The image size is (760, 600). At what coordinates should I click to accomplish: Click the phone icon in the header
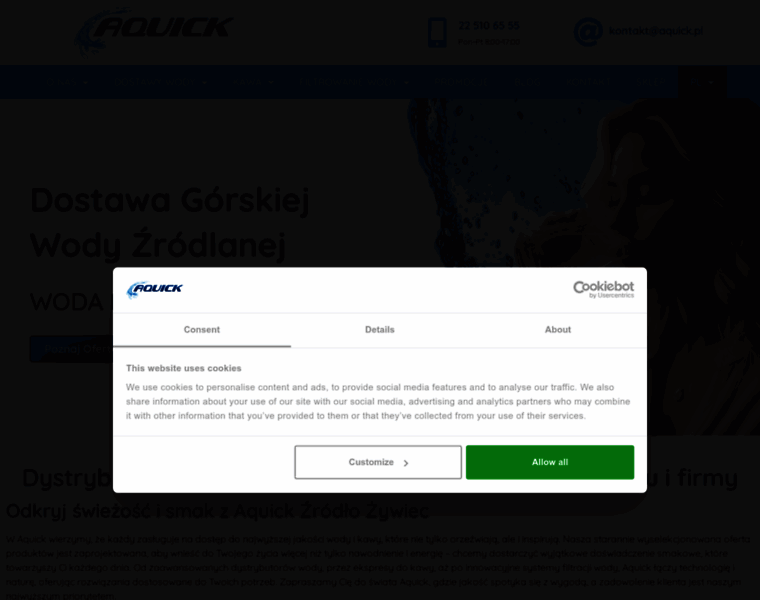tap(437, 32)
